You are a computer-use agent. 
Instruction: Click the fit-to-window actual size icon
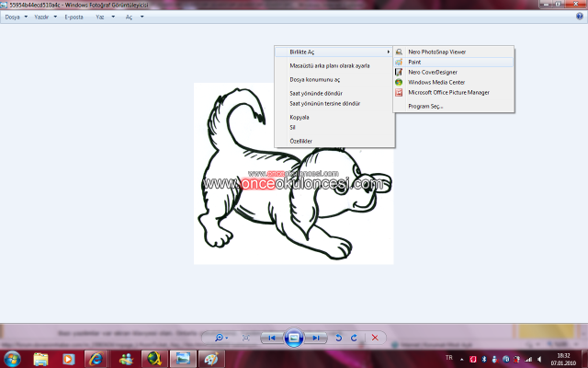click(x=246, y=338)
